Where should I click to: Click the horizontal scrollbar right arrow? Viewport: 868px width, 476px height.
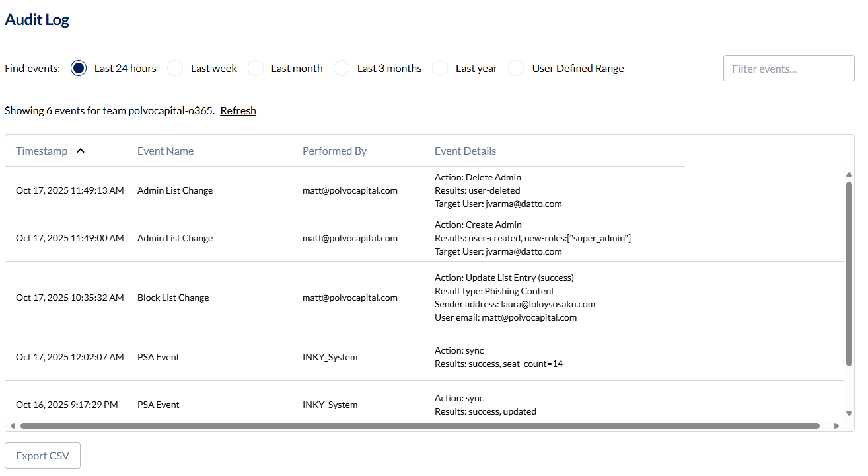[836, 426]
